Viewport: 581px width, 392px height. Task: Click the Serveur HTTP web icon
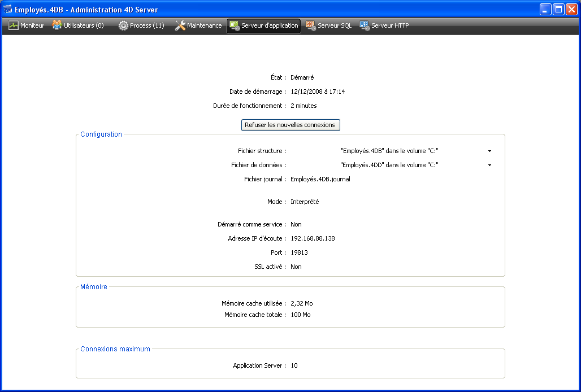365,25
